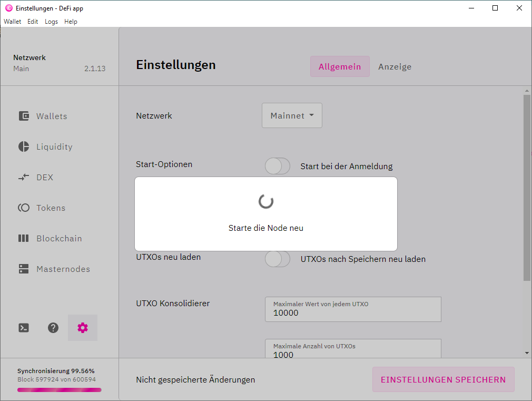The height and width of the screenshot is (401, 532).
Task: Click the 'Start-Optionen' label
Action: tap(164, 164)
